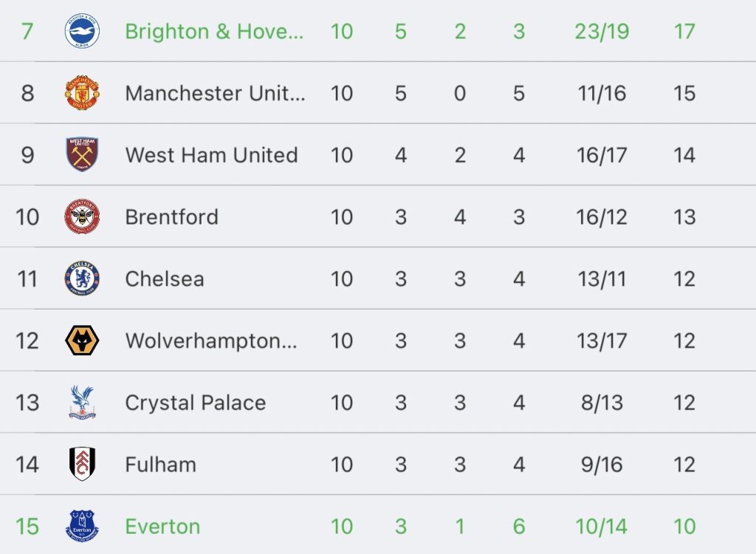Select the West Ham United crest
Image resolution: width=756 pixels, height=554 pixels.
82,155
